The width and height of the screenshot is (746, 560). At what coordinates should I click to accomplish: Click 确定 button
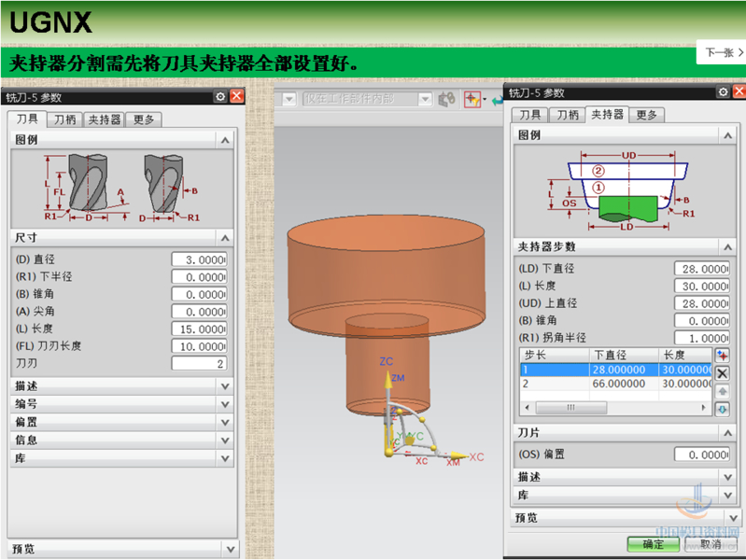(654, 544)
